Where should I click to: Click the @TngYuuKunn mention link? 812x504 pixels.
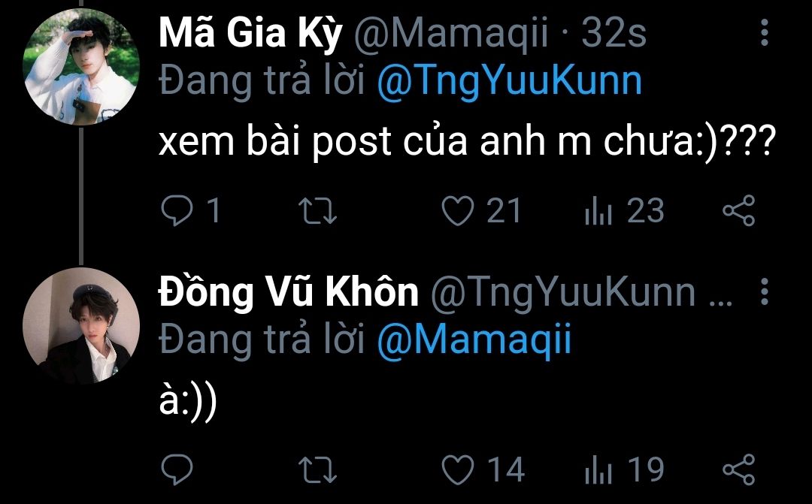click(509, 83)
